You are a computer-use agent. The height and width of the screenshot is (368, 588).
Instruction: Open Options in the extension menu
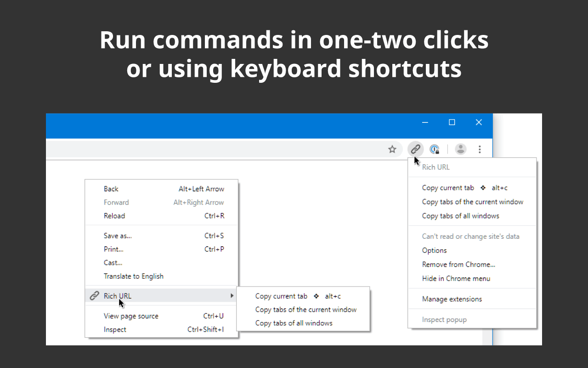[x=472, y=250]
